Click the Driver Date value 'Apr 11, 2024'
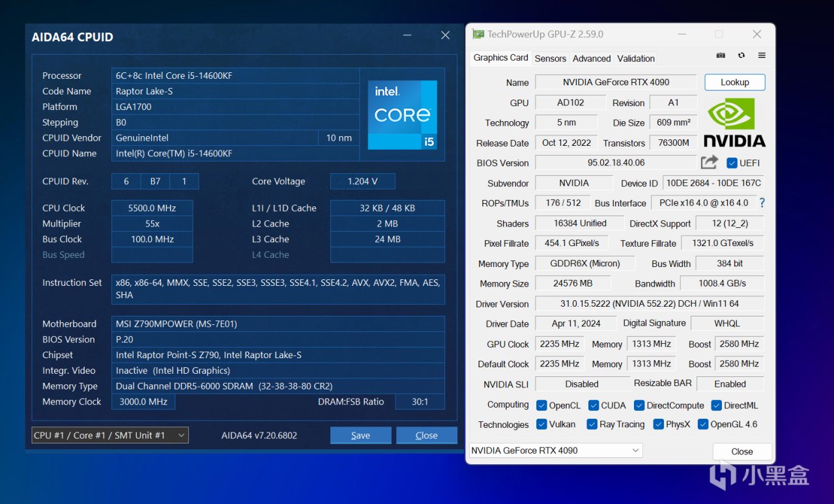The height and width of the screenshot is (504, 834). pos(576,324)
